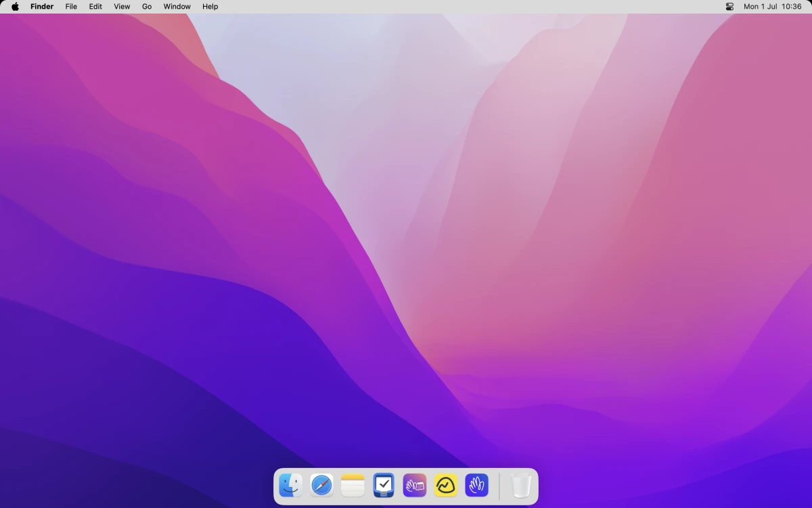Open Control Center in the menu bar

pos(729,7)
